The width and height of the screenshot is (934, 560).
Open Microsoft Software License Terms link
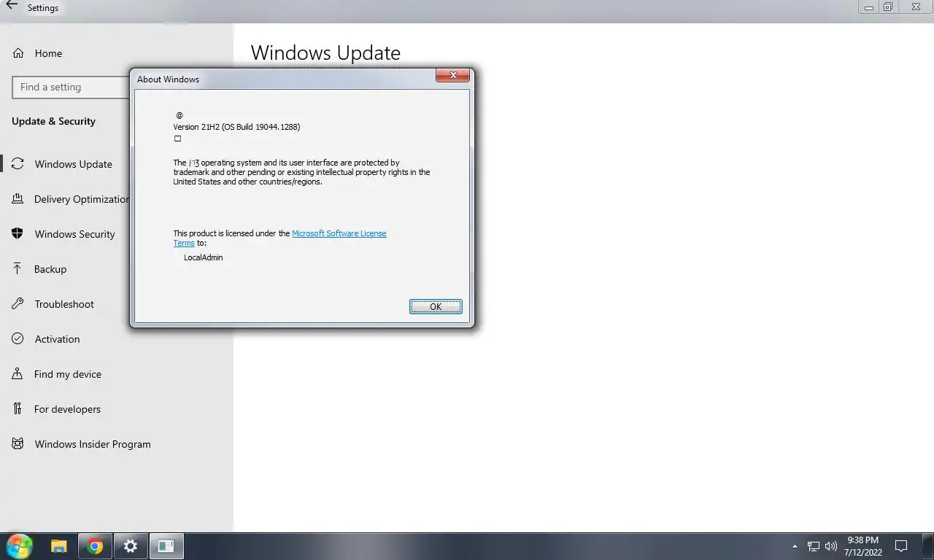pyautogui.click(x=339, y=233)
